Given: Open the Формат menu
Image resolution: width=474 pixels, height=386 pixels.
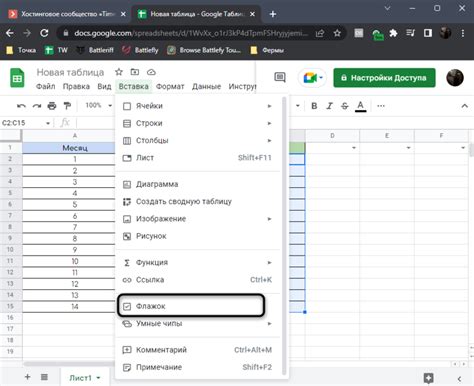Looking at the screenshot, I should click(170, 86).
